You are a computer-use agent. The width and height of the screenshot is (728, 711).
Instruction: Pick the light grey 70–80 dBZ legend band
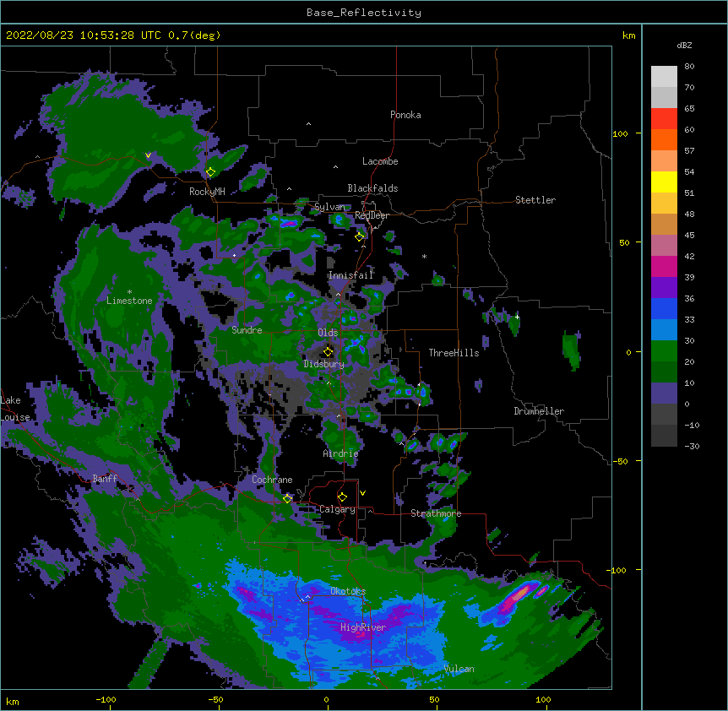(x=664, y=77)
